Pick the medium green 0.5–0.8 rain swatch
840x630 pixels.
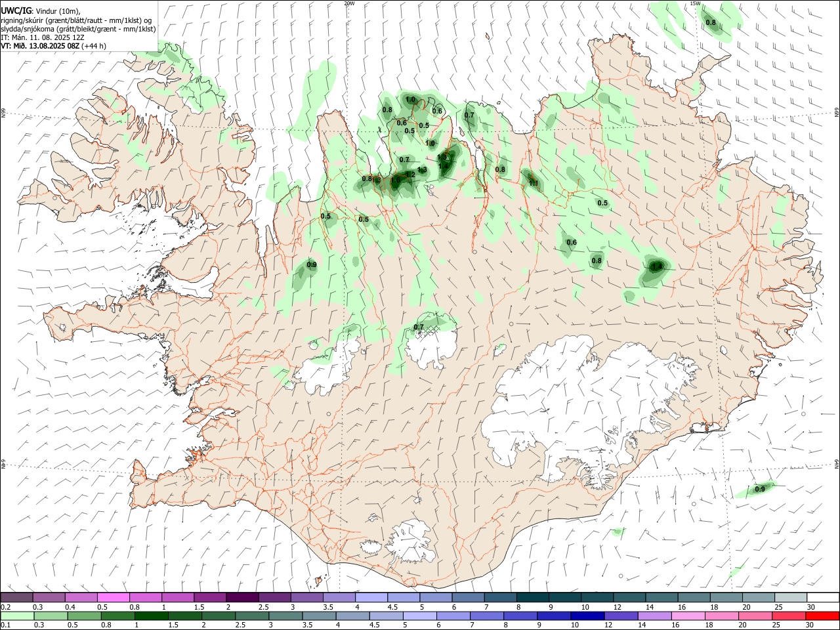click(x=83, y=616)
